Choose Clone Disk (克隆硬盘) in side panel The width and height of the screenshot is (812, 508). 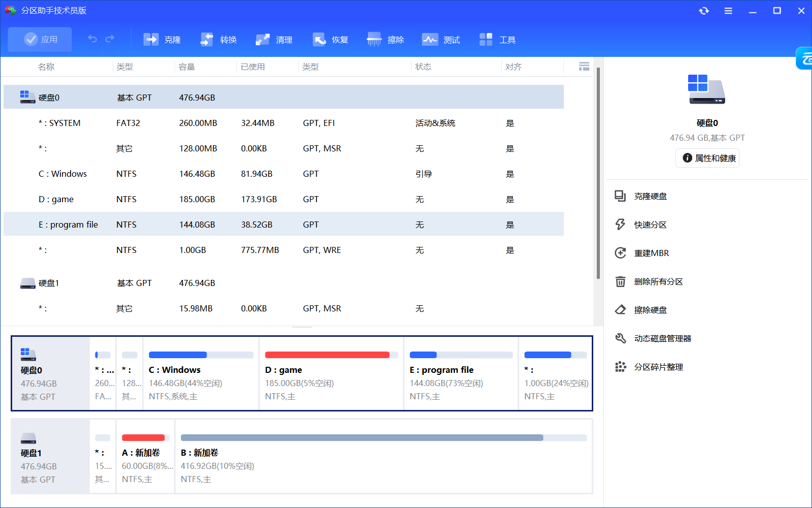tap(650, 196)
